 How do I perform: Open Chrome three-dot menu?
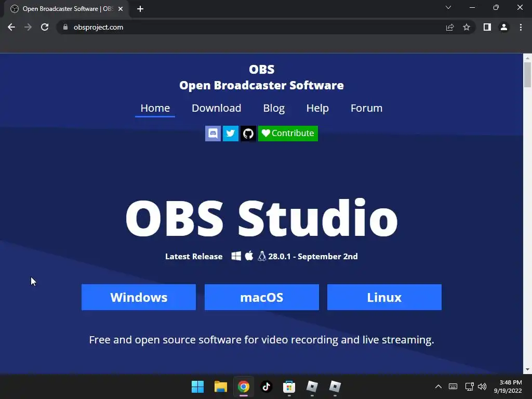(x=521, y=27)
